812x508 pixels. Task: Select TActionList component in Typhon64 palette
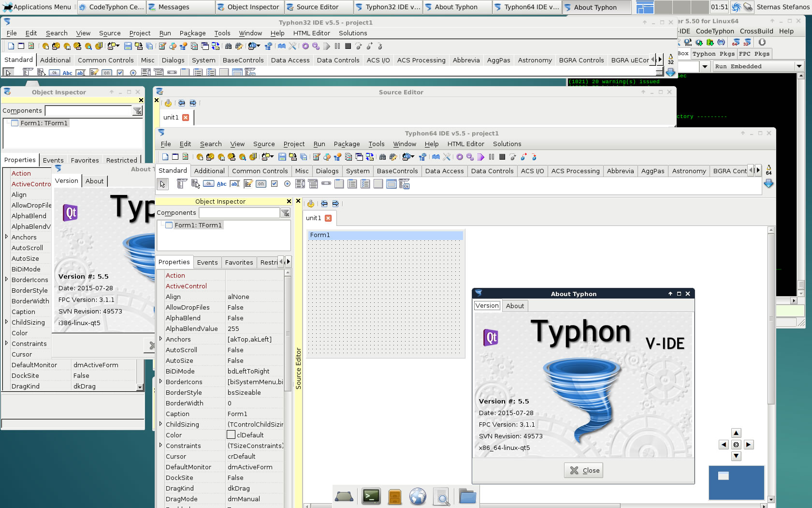[x=405, y=184]
